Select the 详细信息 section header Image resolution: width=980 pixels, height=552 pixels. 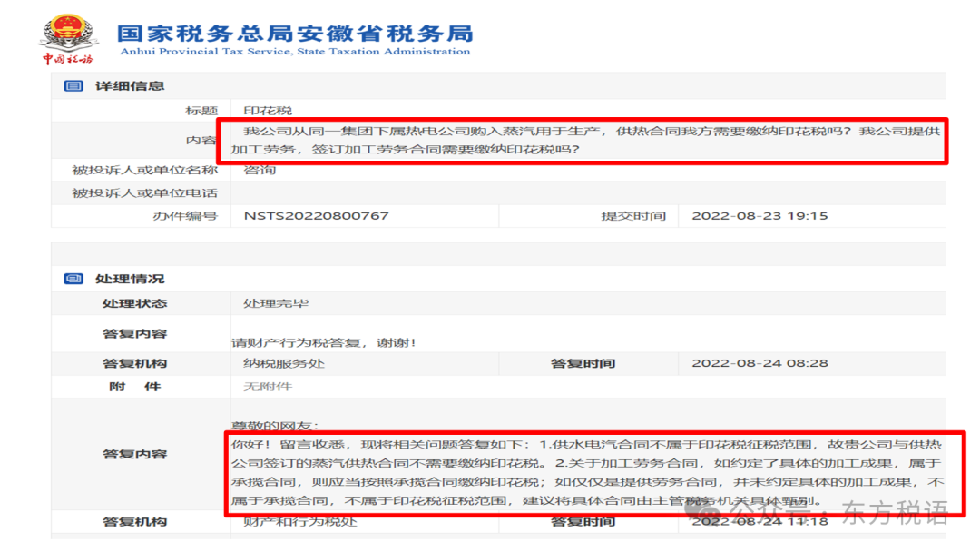click(x=130, y=86)
